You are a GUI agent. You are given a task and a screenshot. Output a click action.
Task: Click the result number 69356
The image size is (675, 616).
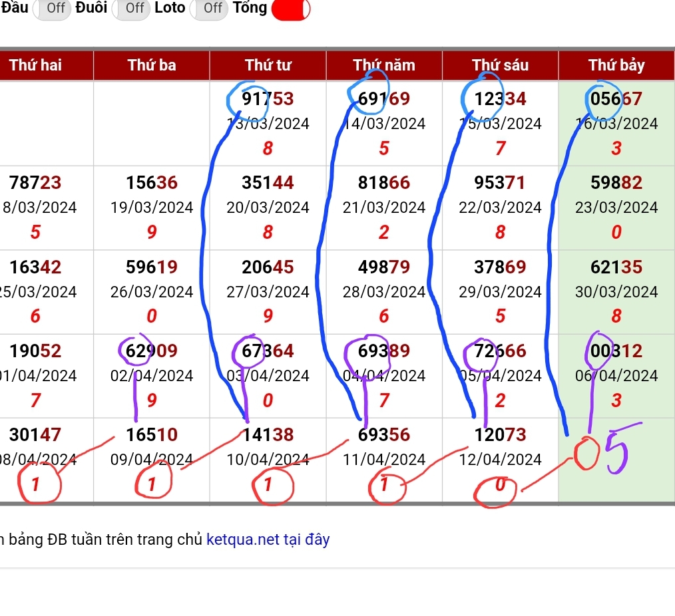[x=384, y=435]
